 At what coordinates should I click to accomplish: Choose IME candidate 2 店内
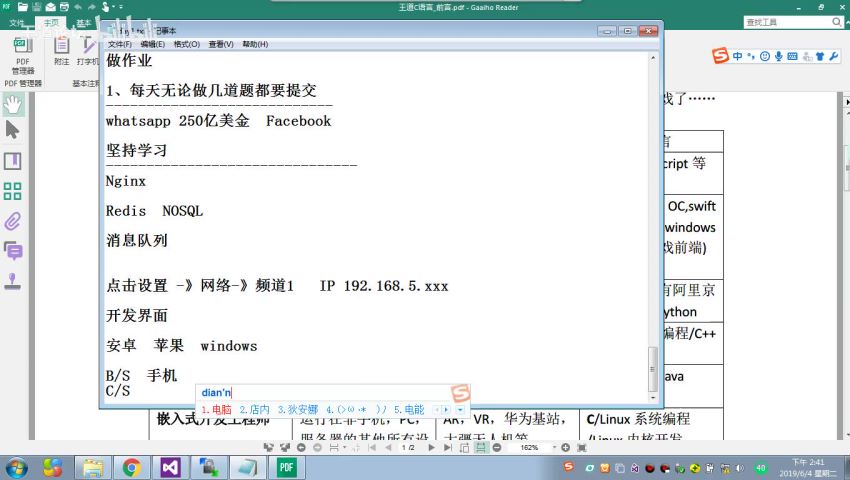(254, 409)
